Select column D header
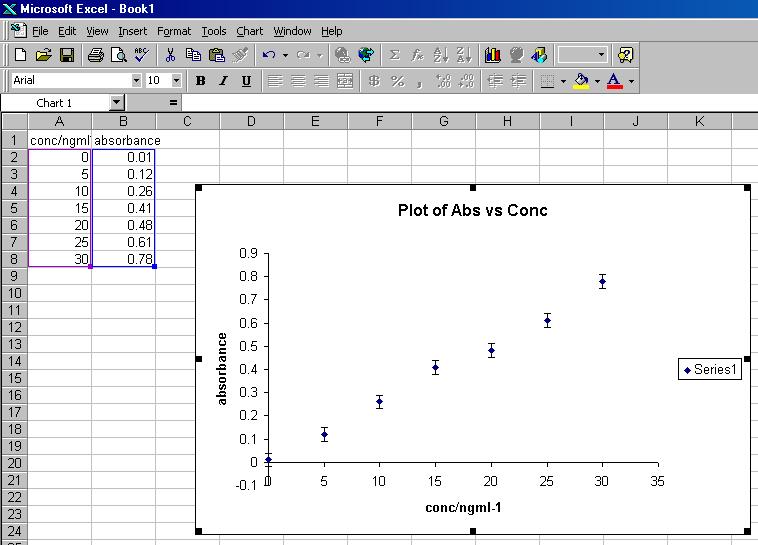Viewport: 758px width, 545px height. [251, 121]
